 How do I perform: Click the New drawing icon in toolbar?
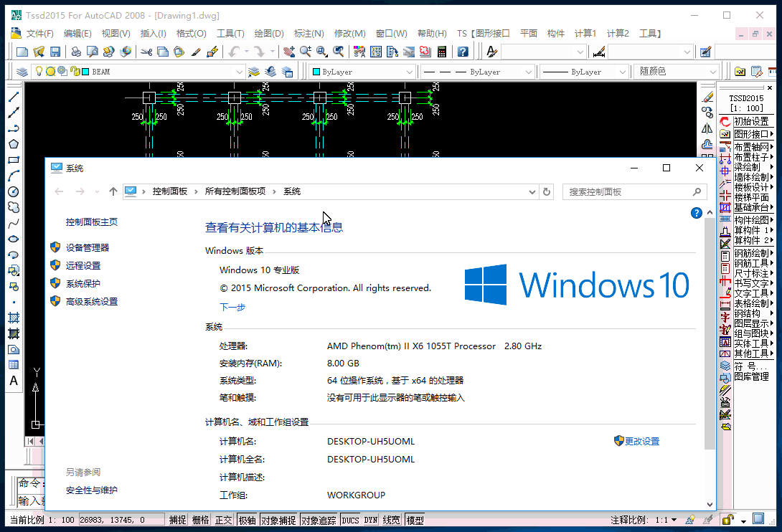click(x=22, y=52)
